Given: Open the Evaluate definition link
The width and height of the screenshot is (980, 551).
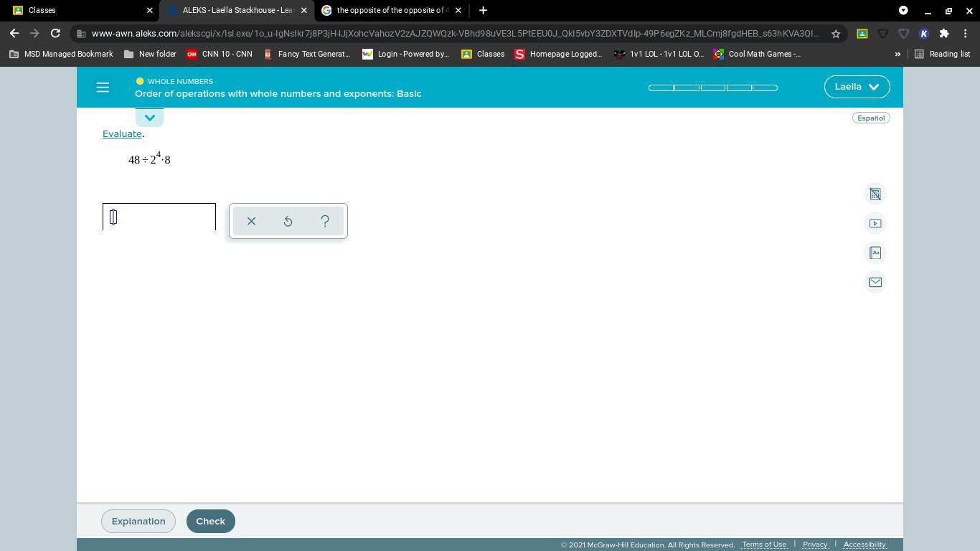Looking at the screenshot, I should coord(122,133).
